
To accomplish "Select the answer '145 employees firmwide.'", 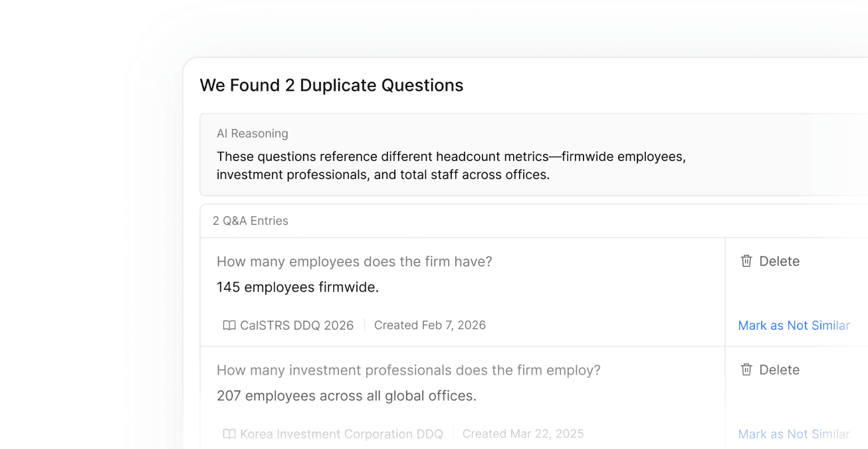I will 298,287.
